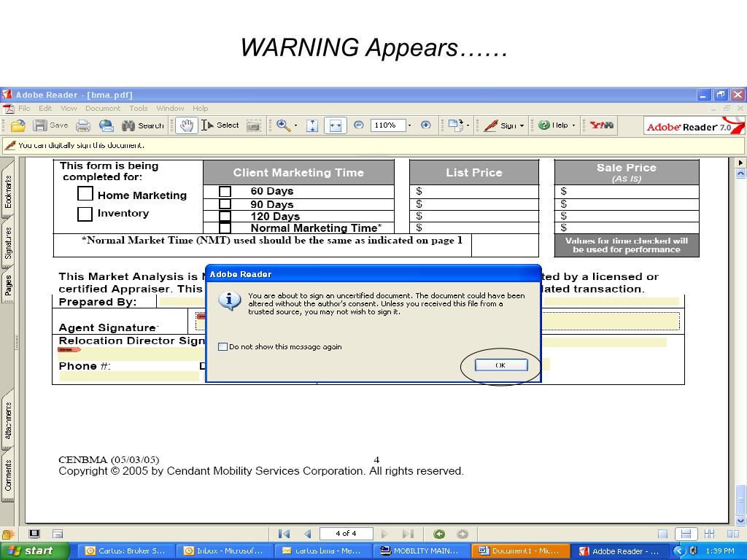Open the Edit menu

(x=45, y=109)
